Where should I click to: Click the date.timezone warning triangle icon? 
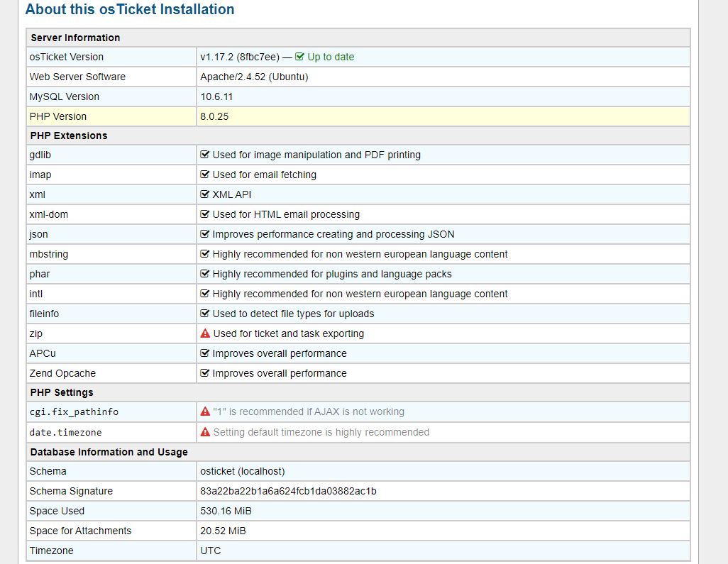tap(205, 432)
